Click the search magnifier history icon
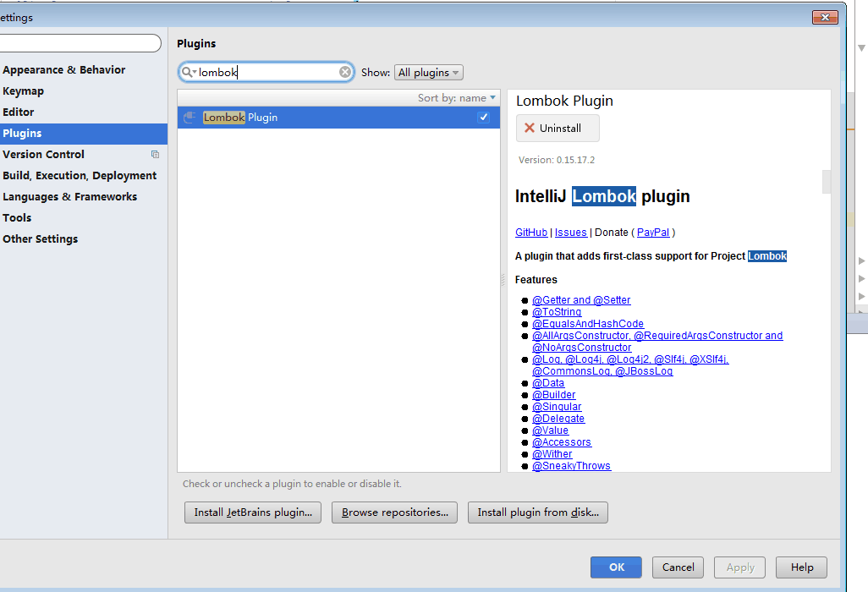This screenshot has height=592, width=868. click(x=189, y=73)
